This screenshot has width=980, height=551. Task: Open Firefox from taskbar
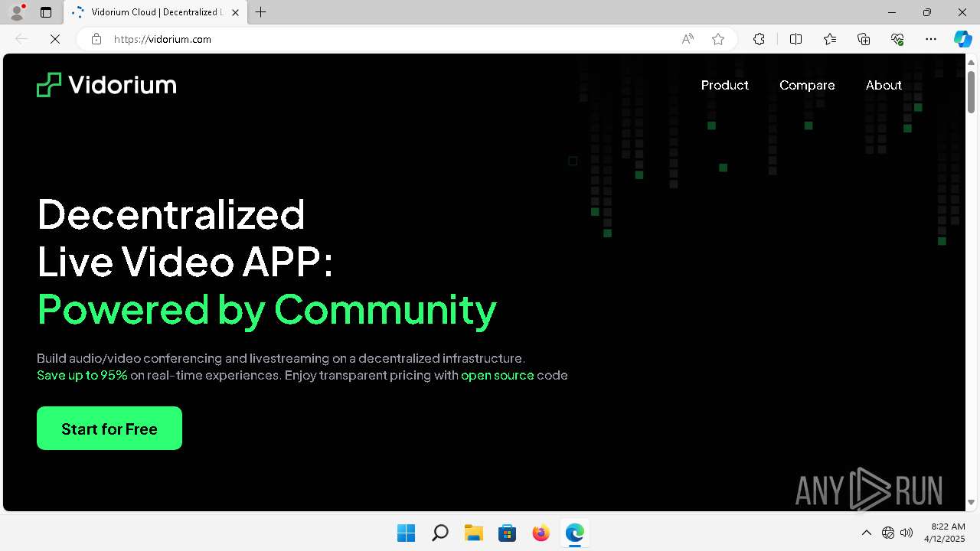tap(541, 533)
